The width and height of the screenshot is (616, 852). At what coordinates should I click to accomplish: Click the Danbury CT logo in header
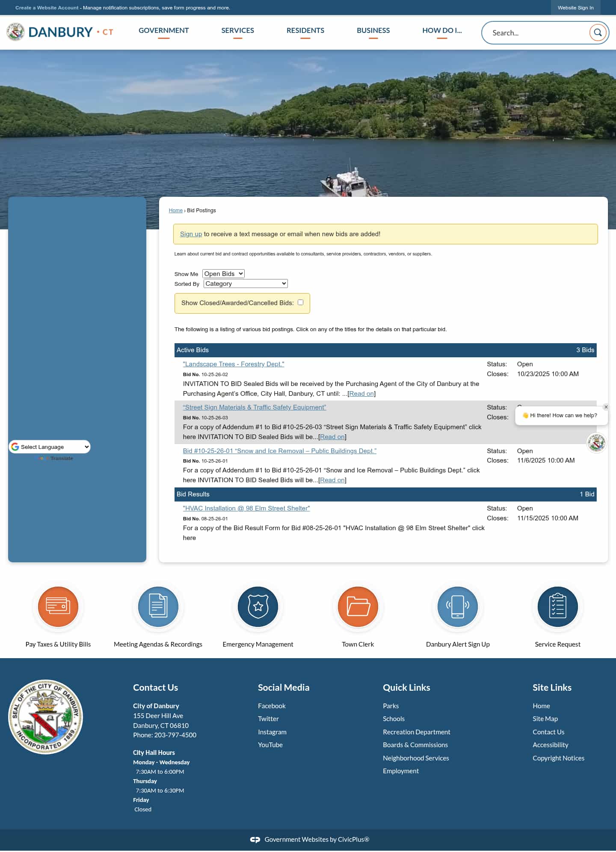[x=60, y=32]
